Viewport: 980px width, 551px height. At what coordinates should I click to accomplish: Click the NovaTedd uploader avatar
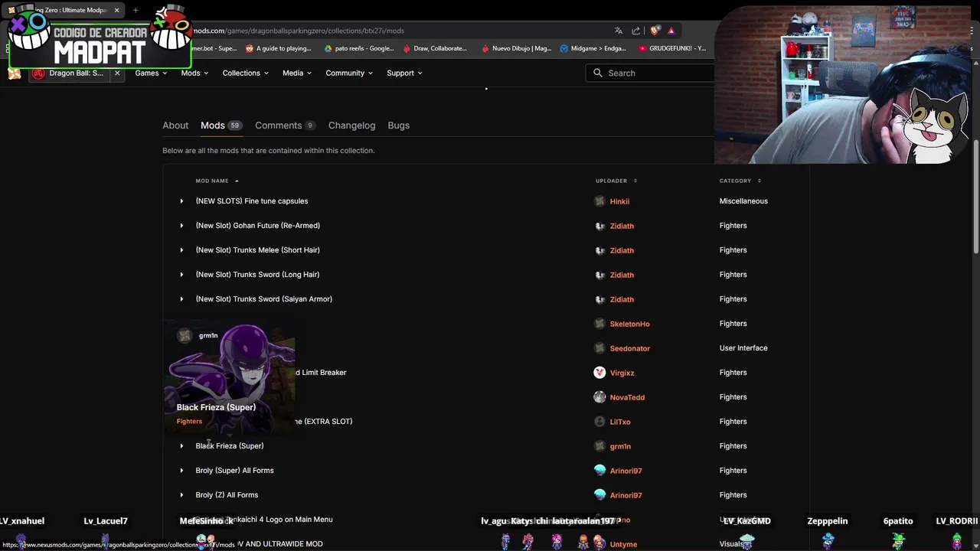[599, 397]
